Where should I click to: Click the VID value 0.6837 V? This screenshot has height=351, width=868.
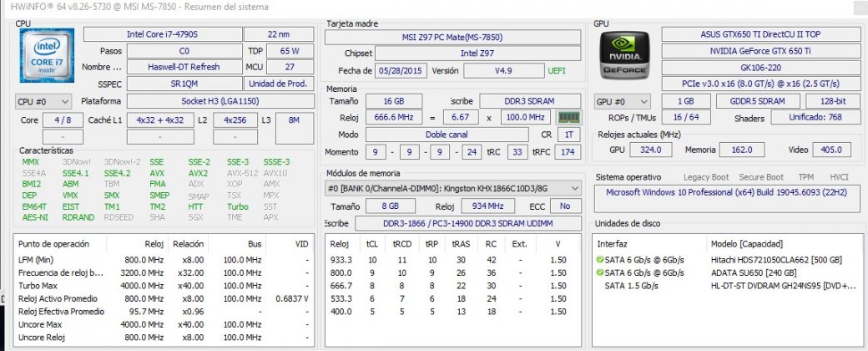292,298
